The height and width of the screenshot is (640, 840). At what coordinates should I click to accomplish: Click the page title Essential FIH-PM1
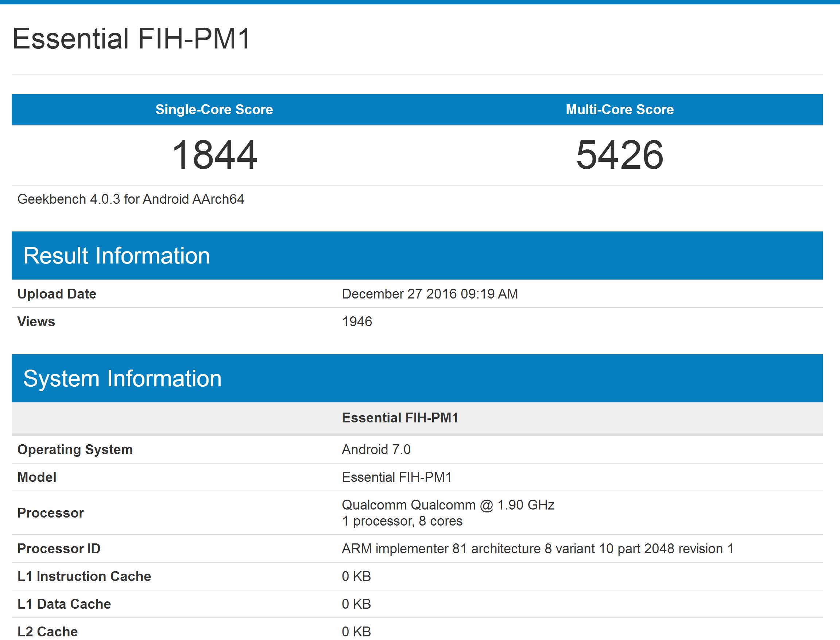[131, 39]
